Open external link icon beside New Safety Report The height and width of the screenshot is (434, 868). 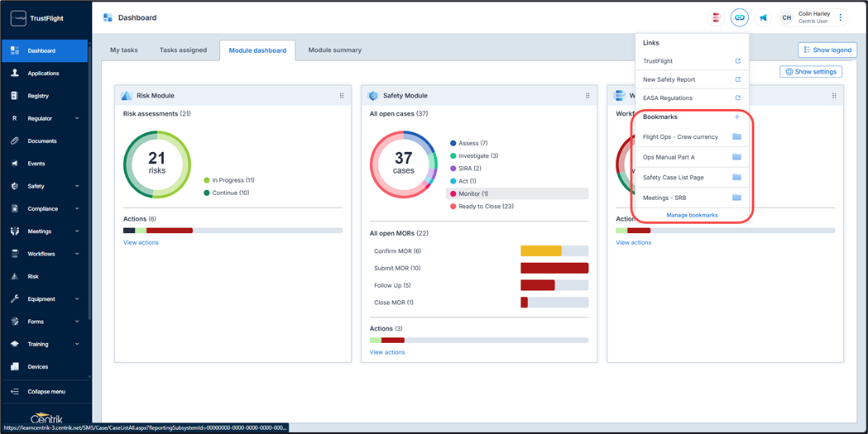pyautogui.click(x=738, y=79)
